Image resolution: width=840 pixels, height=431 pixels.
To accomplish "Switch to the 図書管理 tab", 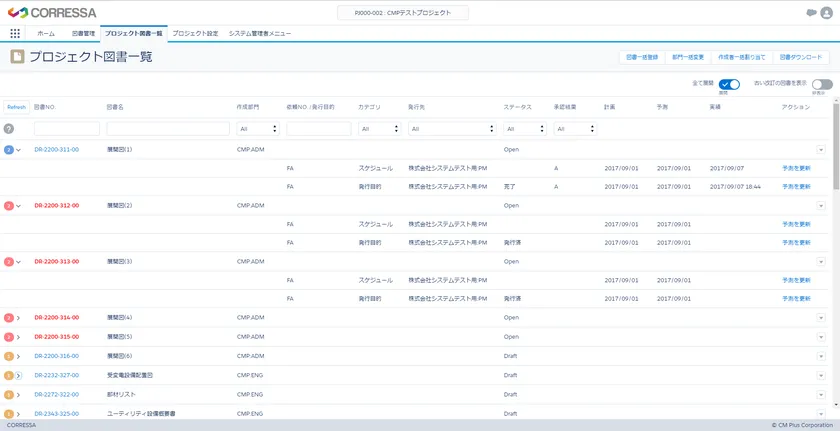I will coord(84,33).
